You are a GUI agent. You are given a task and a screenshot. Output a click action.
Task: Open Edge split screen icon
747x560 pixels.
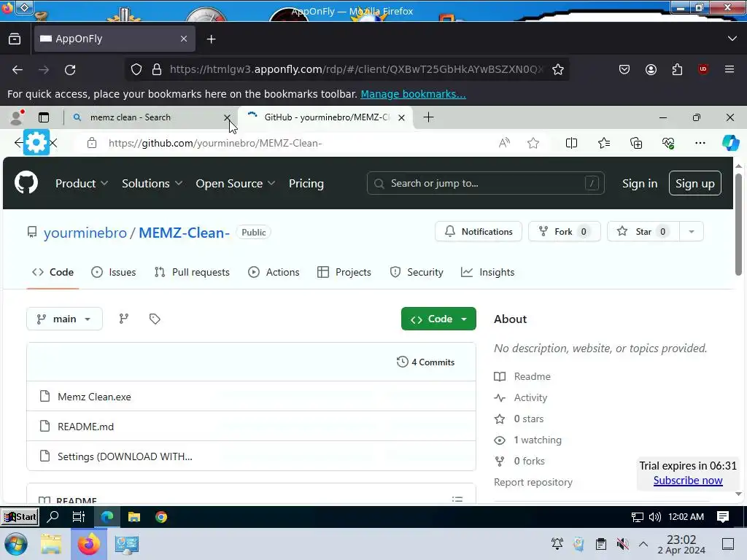571,143
